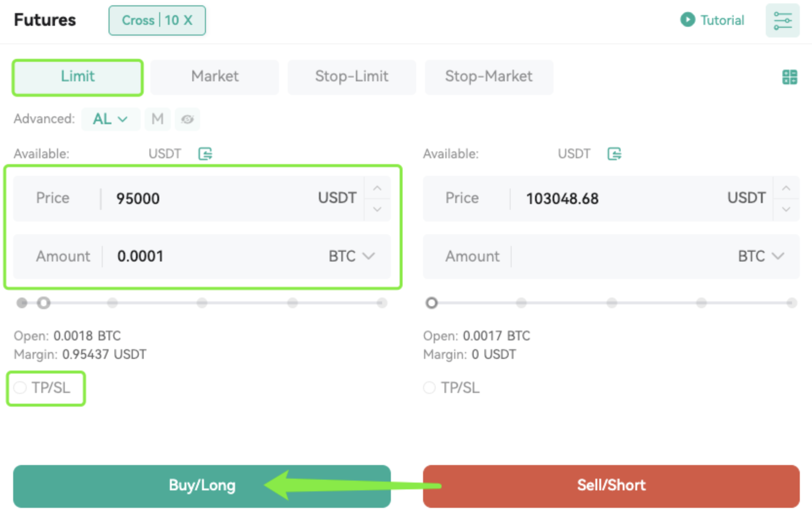Enable TP/SL on the sell side
812x522 pixels.
pos(429,388)
